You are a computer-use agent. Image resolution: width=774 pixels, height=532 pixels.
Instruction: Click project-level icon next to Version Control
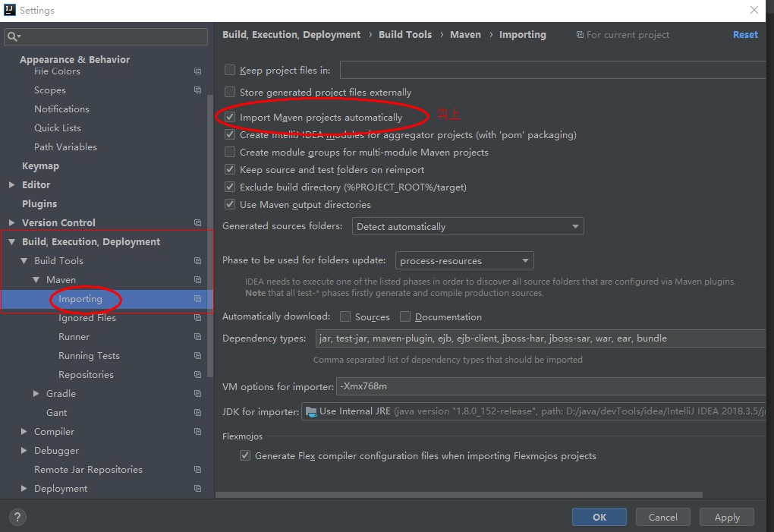[x=197, y=222]
